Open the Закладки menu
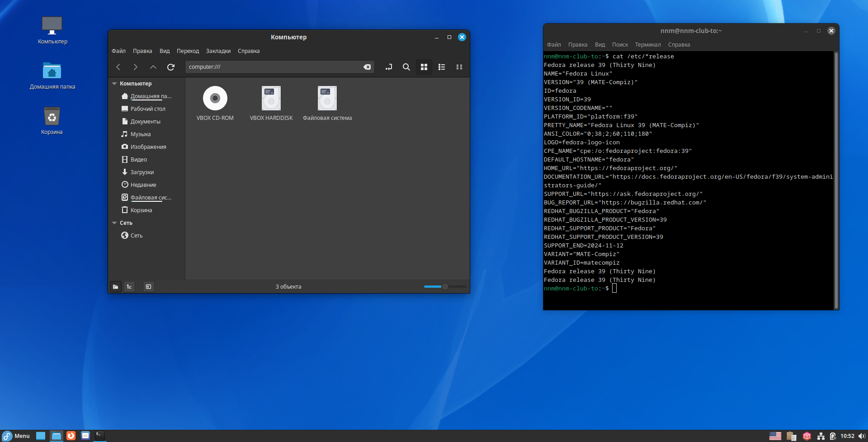The image size is (868, 442). tap(218, 51)
